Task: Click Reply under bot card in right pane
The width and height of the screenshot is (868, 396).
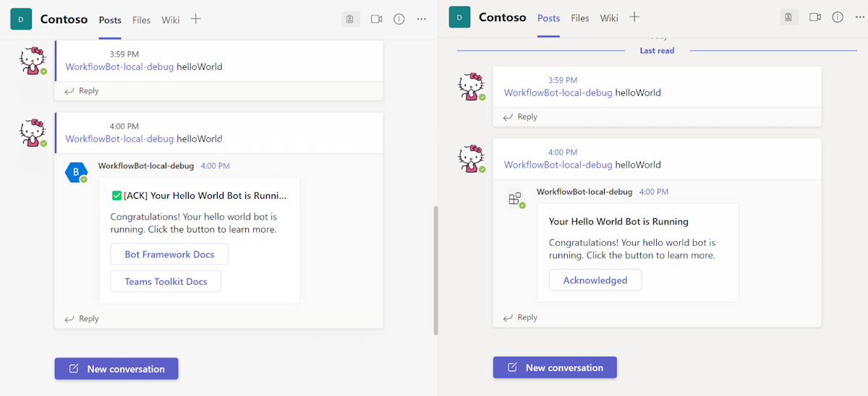Action: click(520, 317)
